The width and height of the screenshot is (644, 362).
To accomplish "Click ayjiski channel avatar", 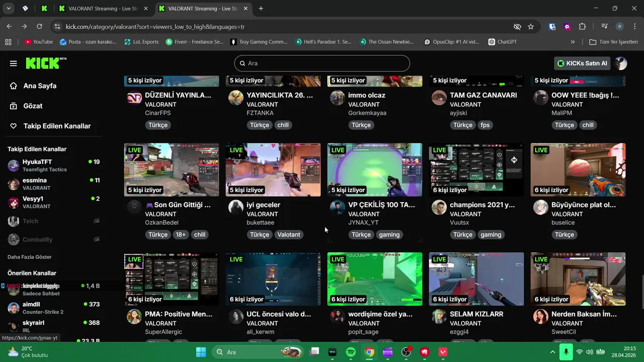I will tap(439, 98).
